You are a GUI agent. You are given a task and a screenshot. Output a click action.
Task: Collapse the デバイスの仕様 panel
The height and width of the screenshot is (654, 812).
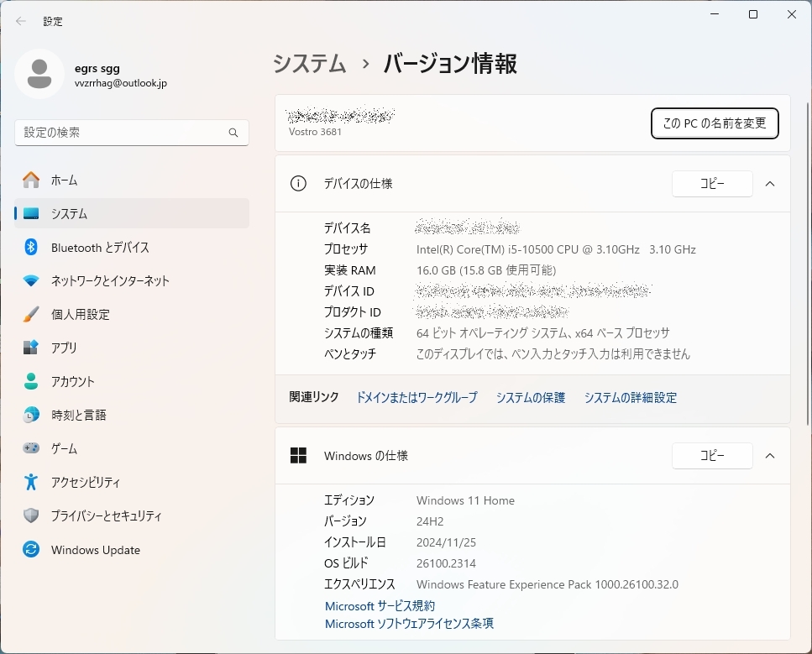[x=770, y=184]
